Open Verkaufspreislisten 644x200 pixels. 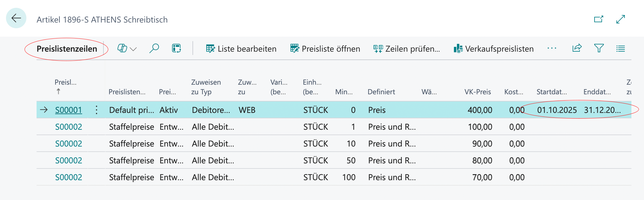494,49
